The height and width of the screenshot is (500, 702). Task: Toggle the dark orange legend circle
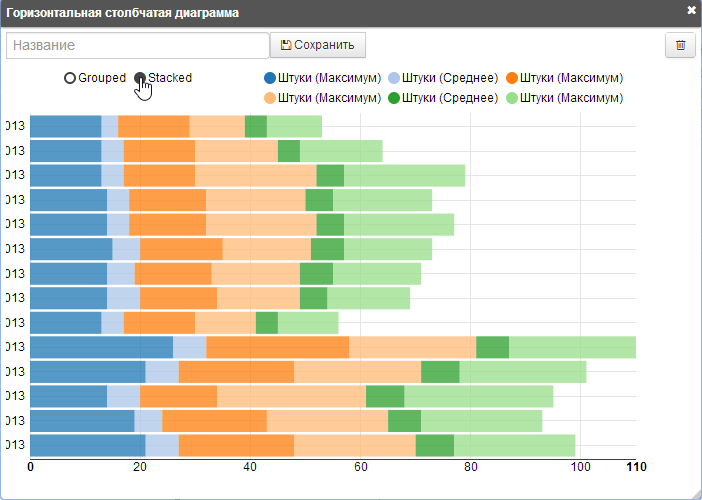[x=513, y=78]
